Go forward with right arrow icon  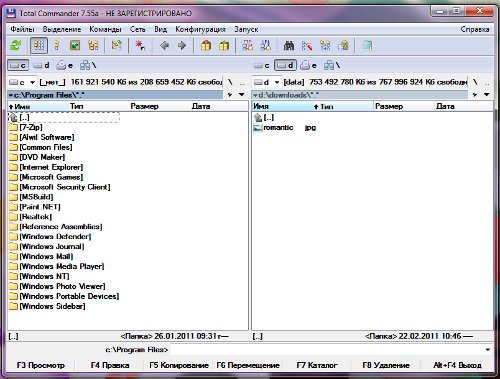pyautogui.click(x=182, y=45)
